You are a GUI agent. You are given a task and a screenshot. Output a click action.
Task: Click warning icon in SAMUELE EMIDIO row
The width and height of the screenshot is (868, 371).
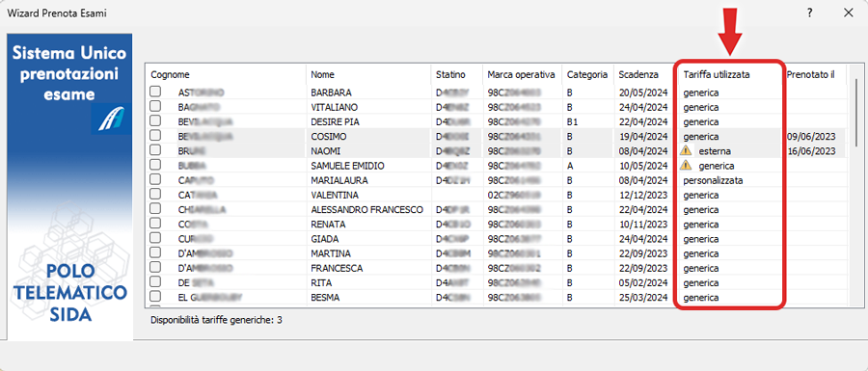tap(687, 166)
